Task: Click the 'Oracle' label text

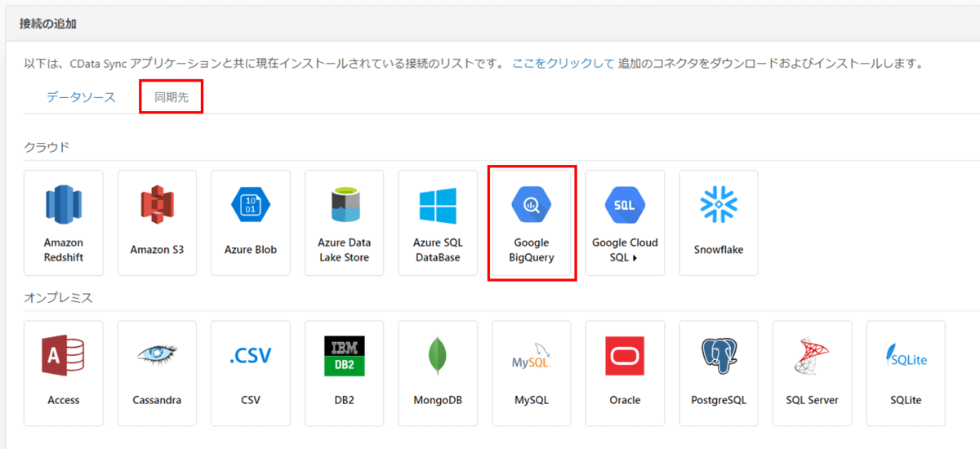Action: click(x=625, y=400)
